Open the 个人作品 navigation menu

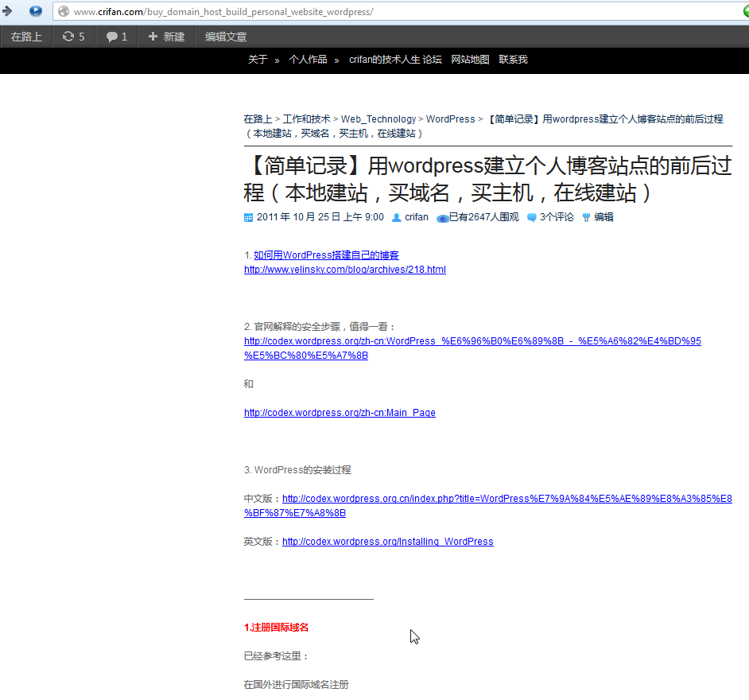pyautogui.click(x=308, y=59)
